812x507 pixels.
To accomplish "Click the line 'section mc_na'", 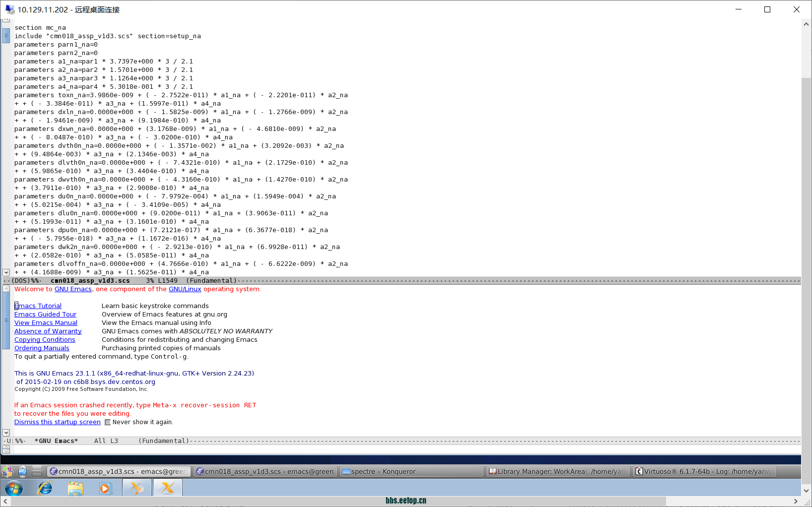I will coord(40,28).
